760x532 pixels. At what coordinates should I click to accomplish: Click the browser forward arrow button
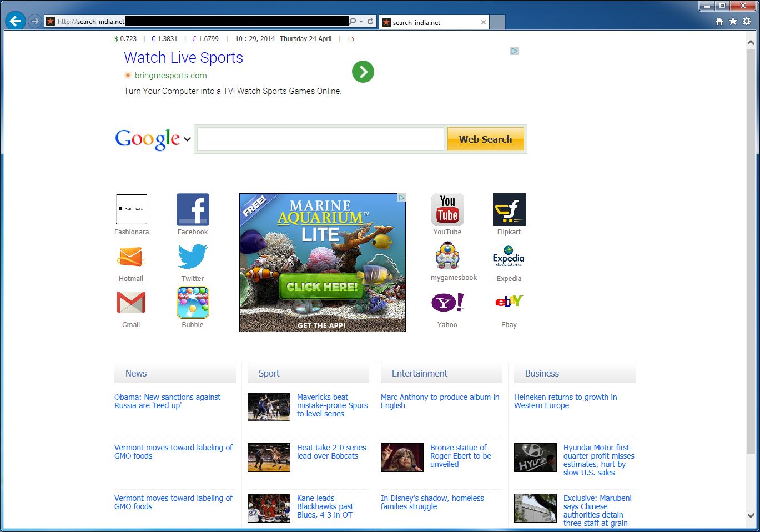click(x=35, y=21)
